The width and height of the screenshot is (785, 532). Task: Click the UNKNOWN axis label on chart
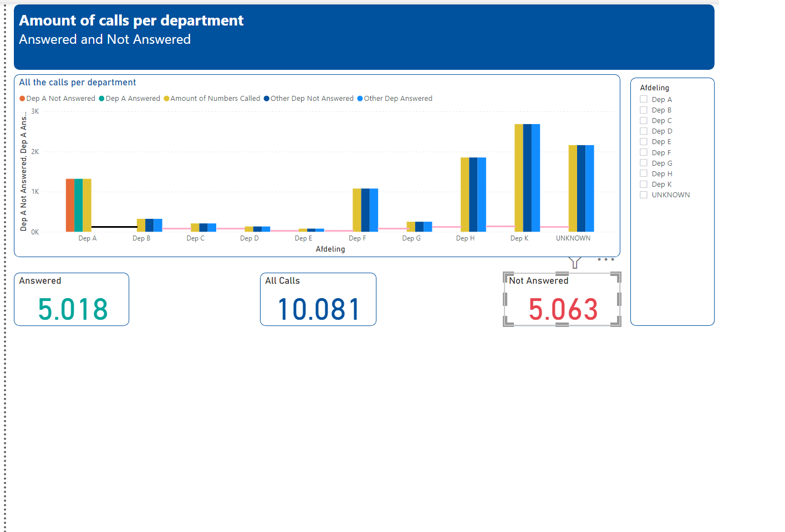(573, 238)
